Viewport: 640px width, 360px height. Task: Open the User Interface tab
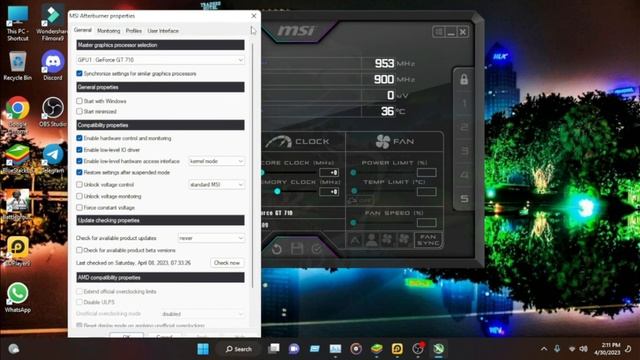(163, 31)
